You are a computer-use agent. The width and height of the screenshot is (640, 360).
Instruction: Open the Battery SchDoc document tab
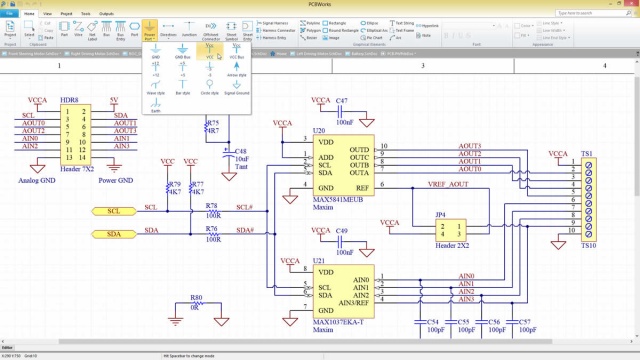coord(361,53)
